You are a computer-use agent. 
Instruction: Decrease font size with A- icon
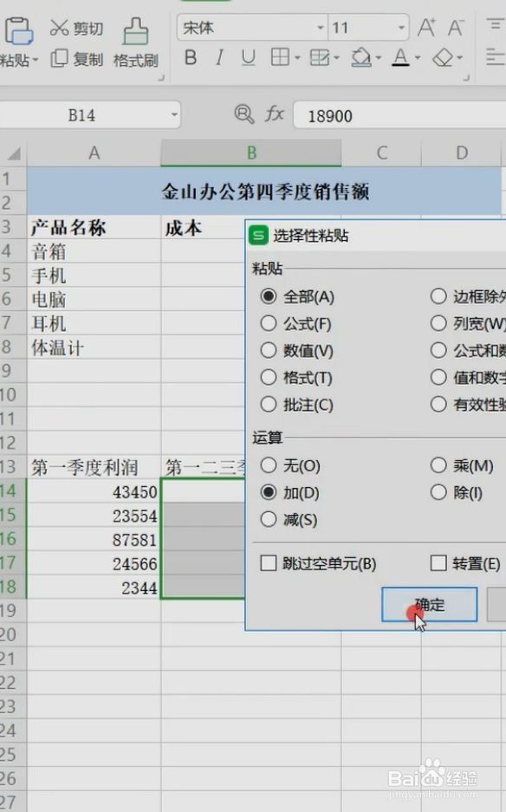tap(456, 28)
